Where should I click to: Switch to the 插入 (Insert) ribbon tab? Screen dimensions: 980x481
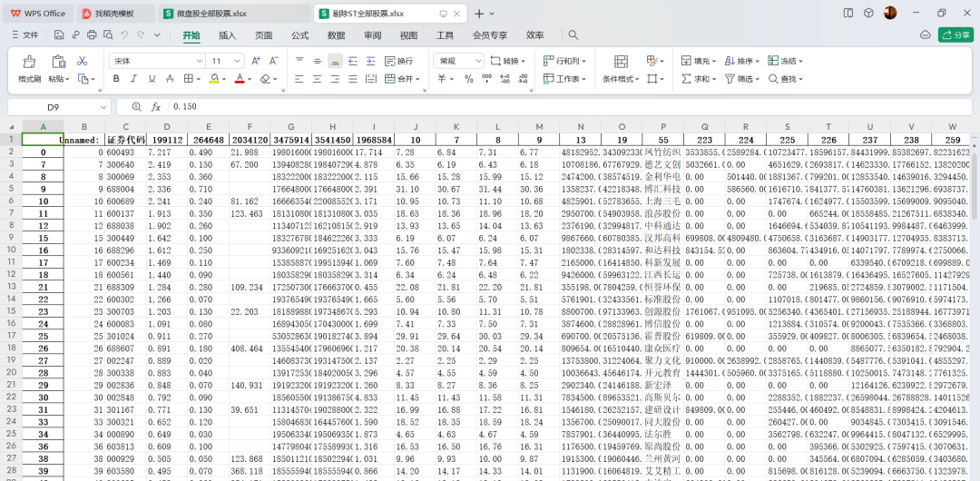click(227, 35)
